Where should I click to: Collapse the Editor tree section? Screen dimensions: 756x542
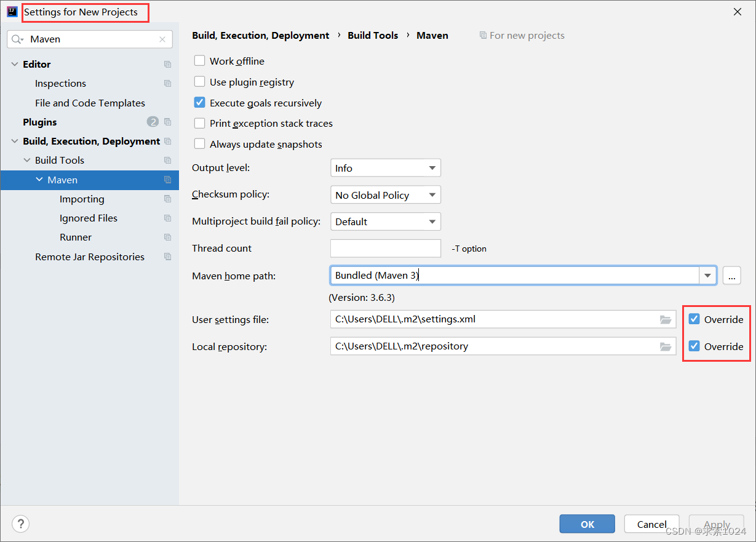click(15, 65)
